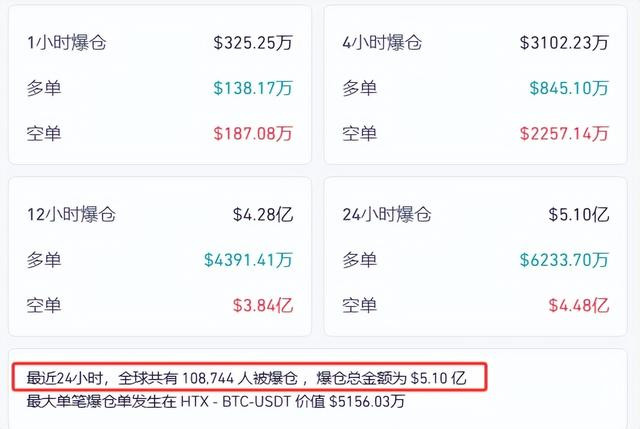Click the 24-hour 多单 value $6233.70万

point(564,260)
